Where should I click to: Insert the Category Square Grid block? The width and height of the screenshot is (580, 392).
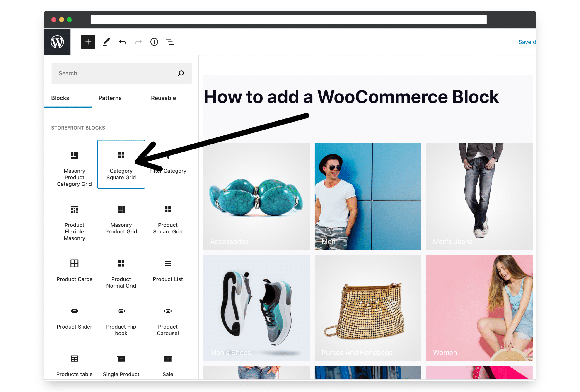click(121, 164)
